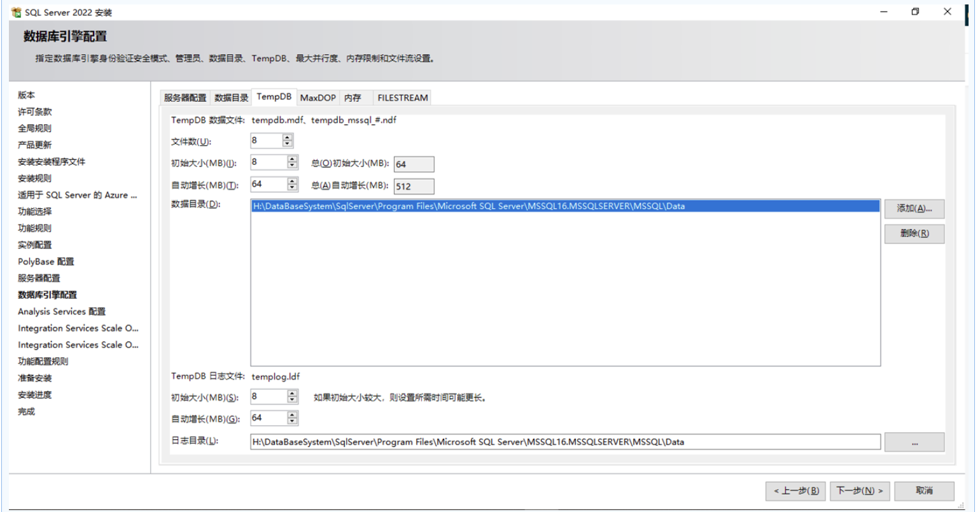
Task: Go back with the 上一步(B) button
Action: pos(796,491)
